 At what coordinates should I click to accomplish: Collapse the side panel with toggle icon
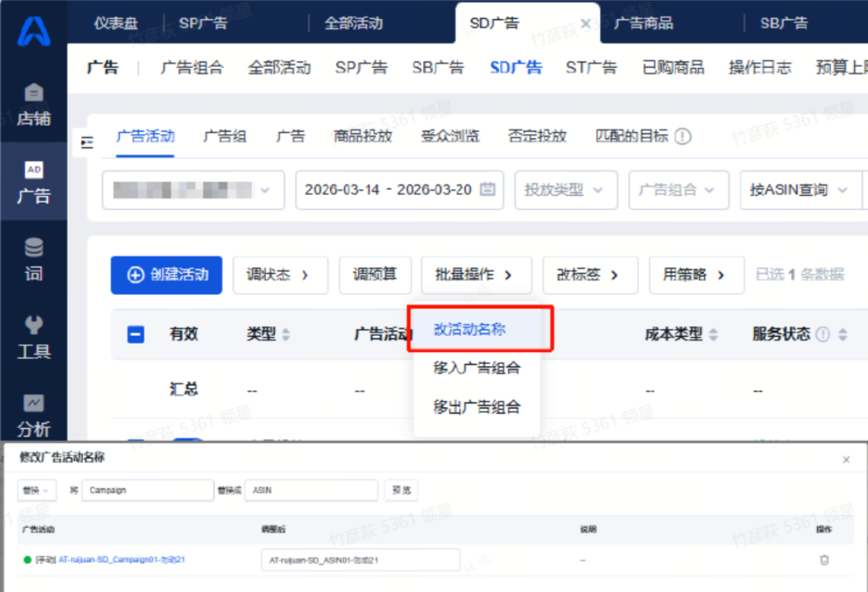point(87,142)
